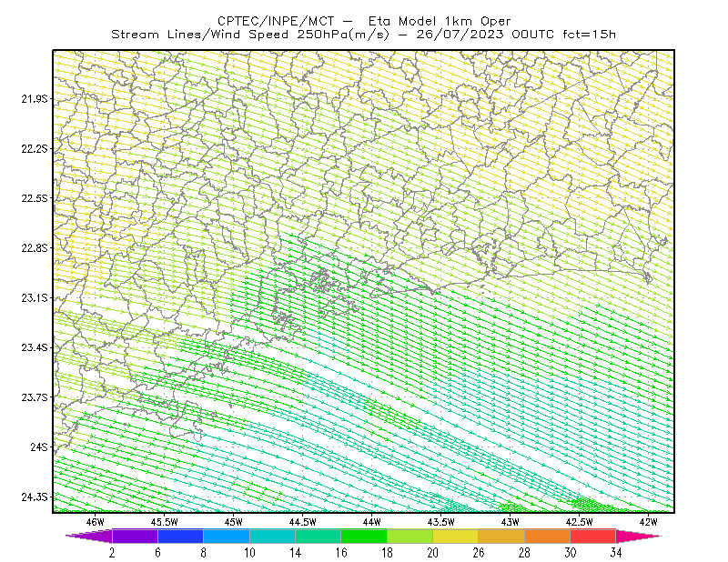
Task: Select the light blue 8-10 legend color
Action: coord(227,536)
